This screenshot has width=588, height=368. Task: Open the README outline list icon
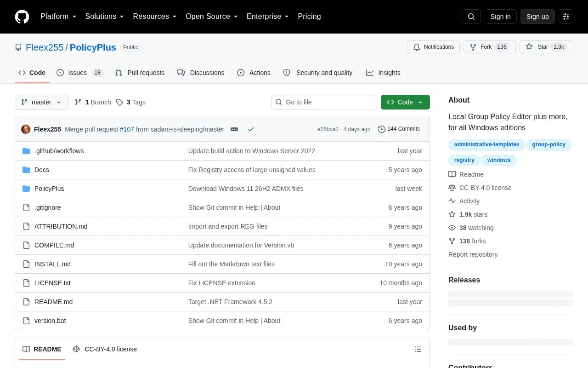click(418, 349)
